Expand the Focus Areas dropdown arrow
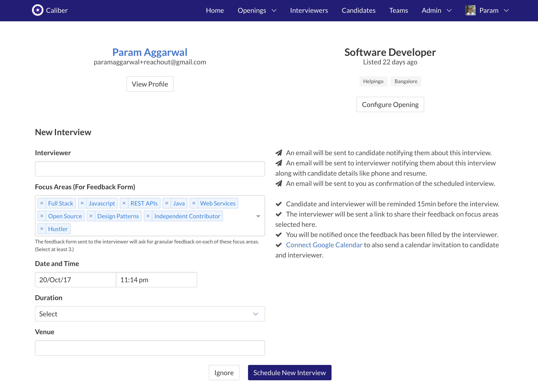The height and width of the screenshot is (392, 538). pos(258,216)
